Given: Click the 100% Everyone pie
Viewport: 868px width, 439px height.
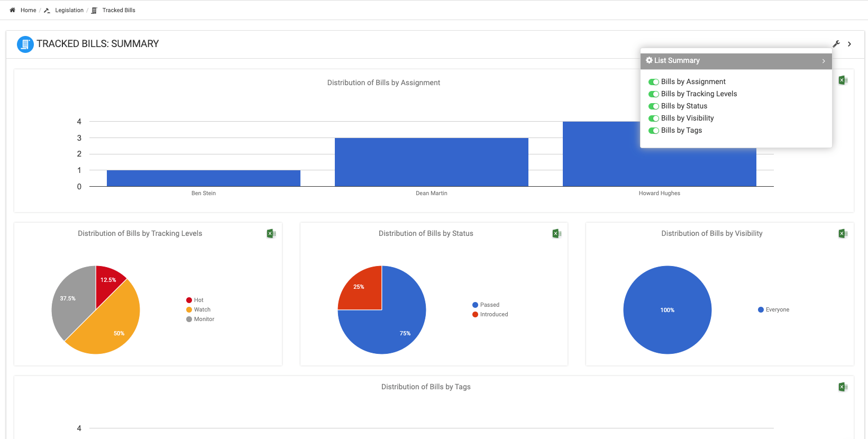Looking at the screenshot, I should pos(668,310).
